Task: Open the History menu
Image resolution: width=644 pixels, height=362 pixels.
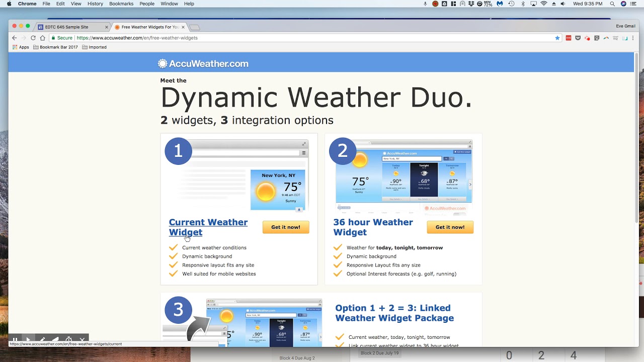Action: (x=95, y=4)
